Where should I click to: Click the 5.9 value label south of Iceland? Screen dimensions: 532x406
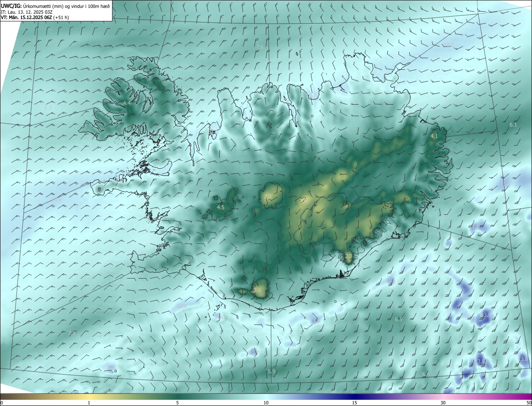[271, 371]
